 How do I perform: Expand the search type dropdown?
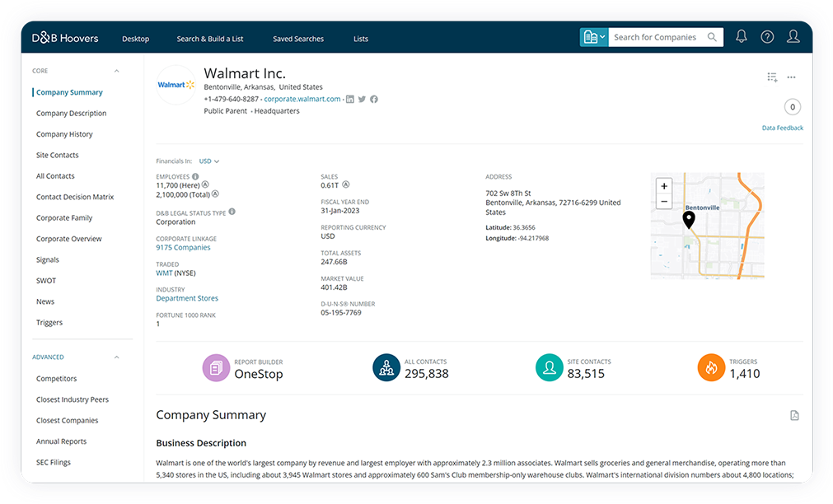tap(593, 37)
